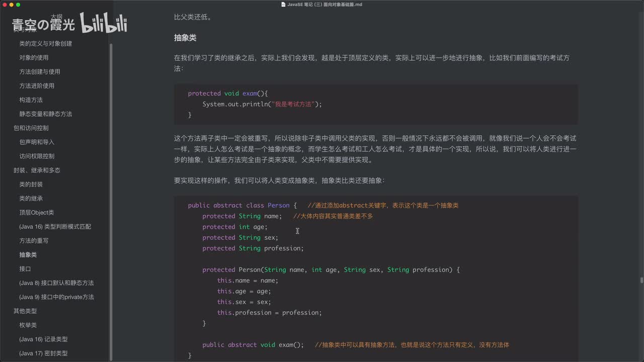Image resolution: width=644 pixels, height=362 pixels.
Task: Select 封装、继承和多态 outline heading
Action: coord(37,170)
